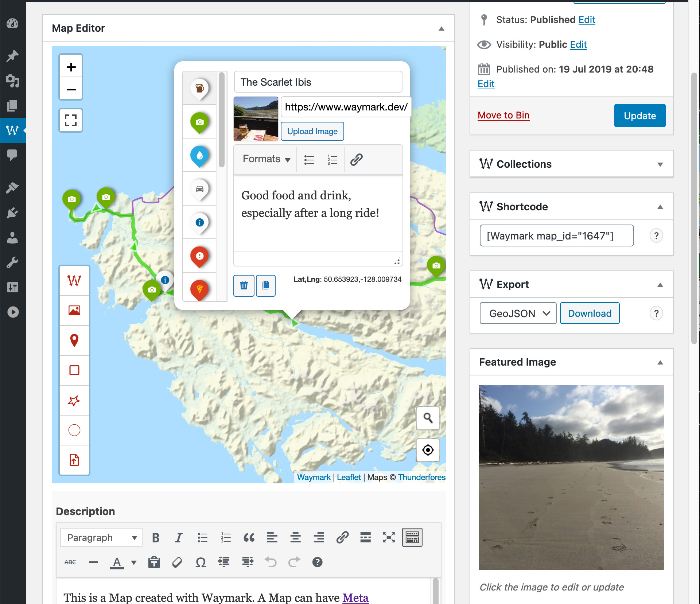Viewport: 700px width, 604px height.
Task: Click the Update button to save
Action: coord(639,116)
